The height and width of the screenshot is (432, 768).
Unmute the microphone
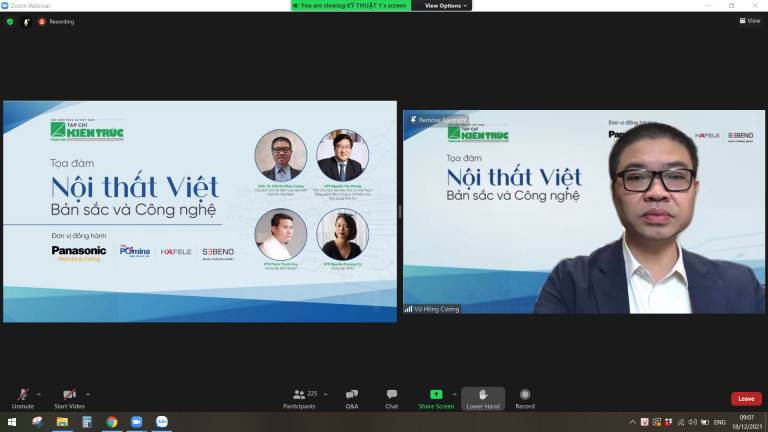tap(22, 397)
